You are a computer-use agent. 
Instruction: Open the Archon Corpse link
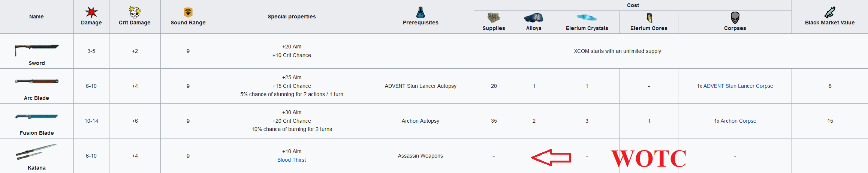point(738,121)
